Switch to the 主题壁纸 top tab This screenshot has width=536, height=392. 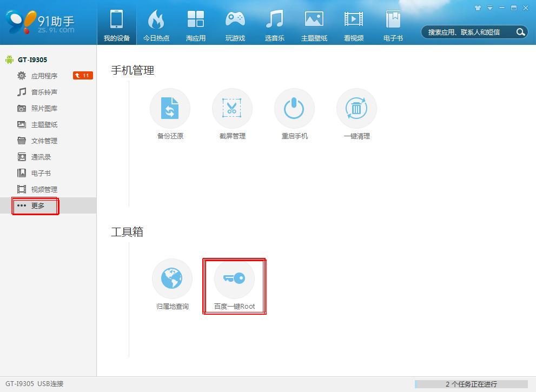(x=314, y=25)
